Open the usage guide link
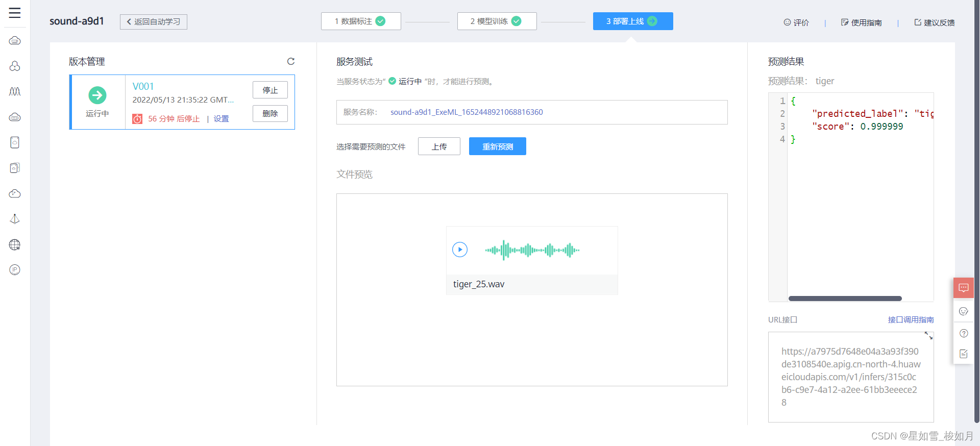 pos(862,22)
